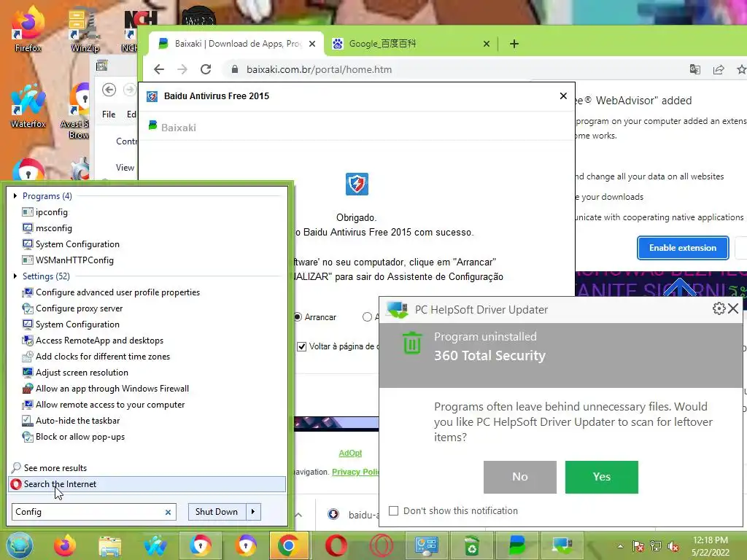
Task: Click the Chrome reload page button
Action: 206,69
